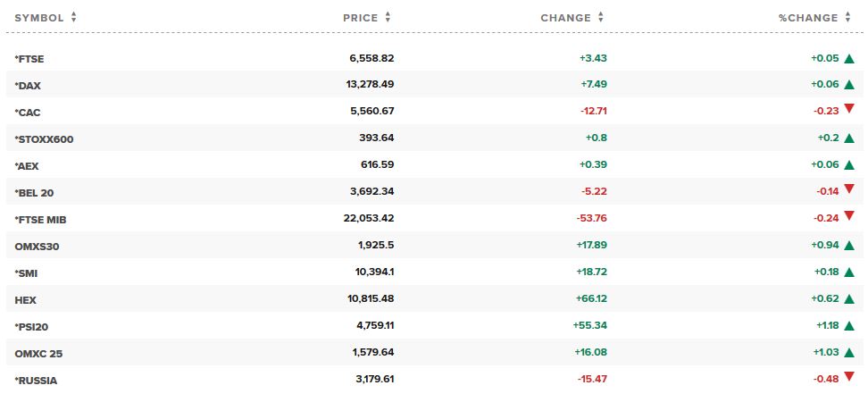Sort table by PRICE column arrows
The image size is (868, 419).
point(388,18)
